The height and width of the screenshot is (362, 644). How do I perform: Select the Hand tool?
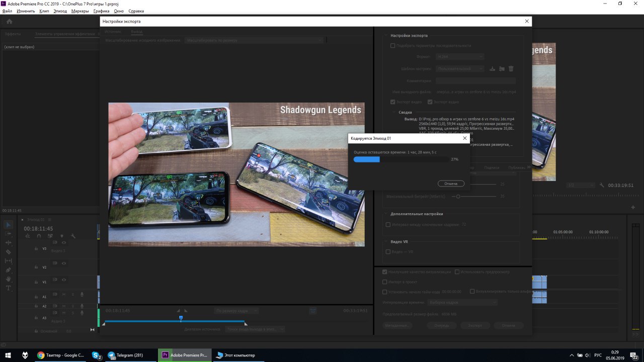pyautogui.click(x=9, y=279)
